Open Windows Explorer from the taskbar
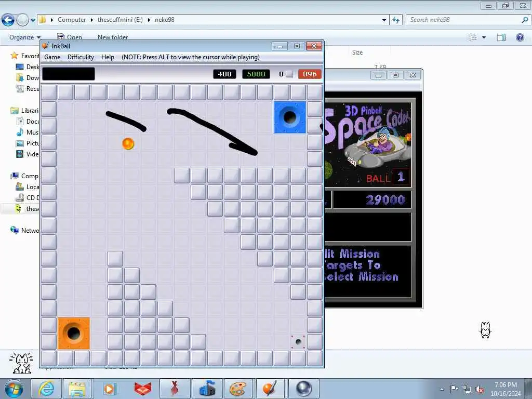Viewport: 532px width, 399px height. tap(77, 389)
